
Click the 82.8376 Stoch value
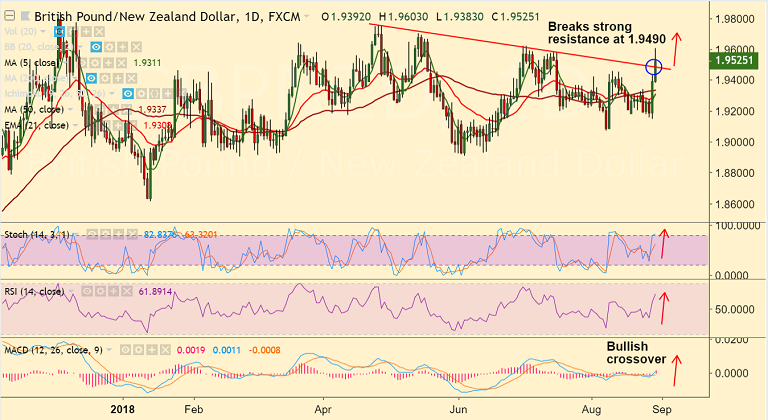pyautogui.click(x=160, y=235)
